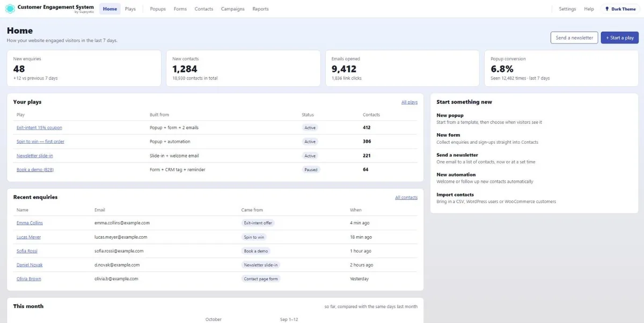
Task: Open the Home tab
Action: [x=110, y=9]
